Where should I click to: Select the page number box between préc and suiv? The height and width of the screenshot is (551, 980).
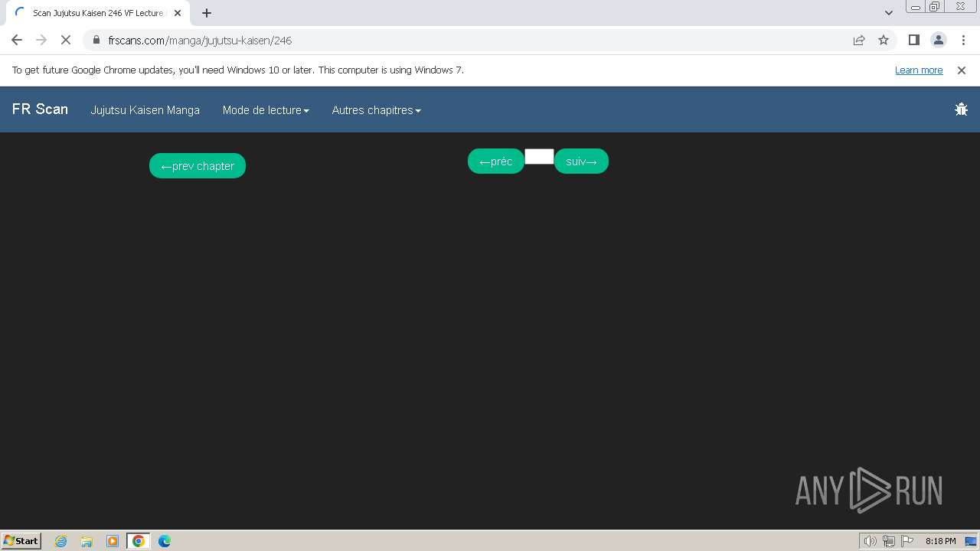coord(539,156)
